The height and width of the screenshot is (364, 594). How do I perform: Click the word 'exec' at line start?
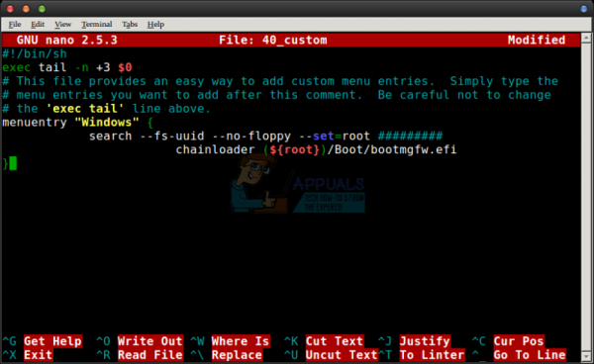[16, 67]
